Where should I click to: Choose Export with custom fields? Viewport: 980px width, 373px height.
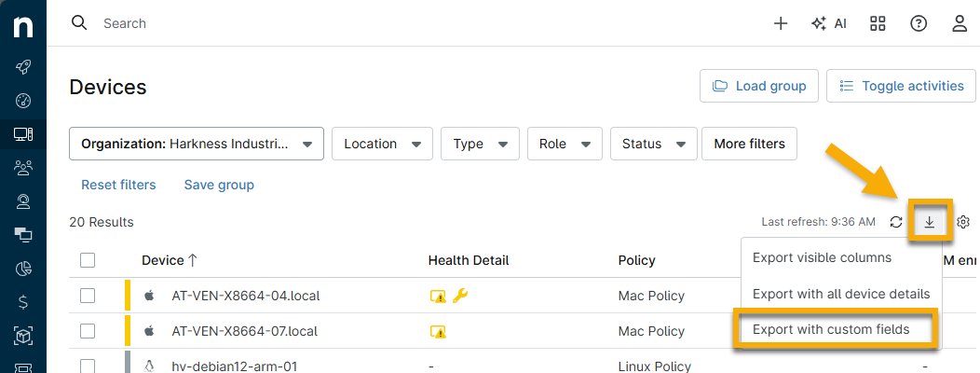830,329
